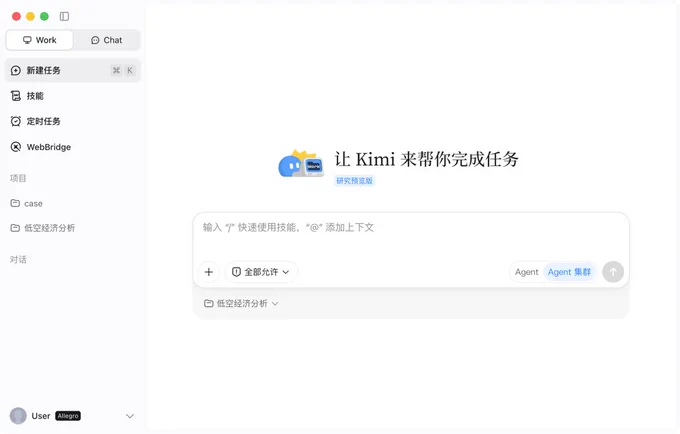Click the user avatar image
Image resolution: width=680 pixels, height=434 pixels.
click(18, 416)
